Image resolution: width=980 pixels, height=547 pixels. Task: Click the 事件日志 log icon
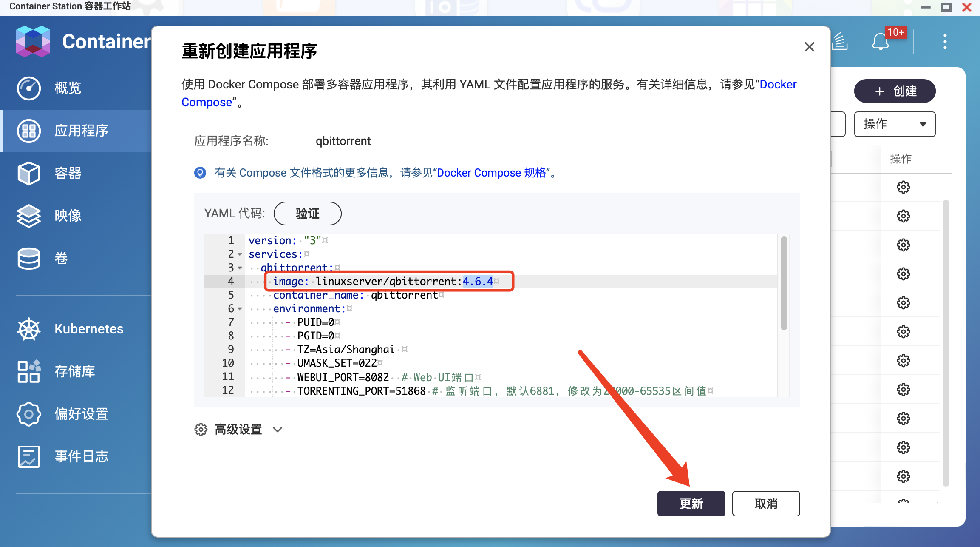(29, 456)
